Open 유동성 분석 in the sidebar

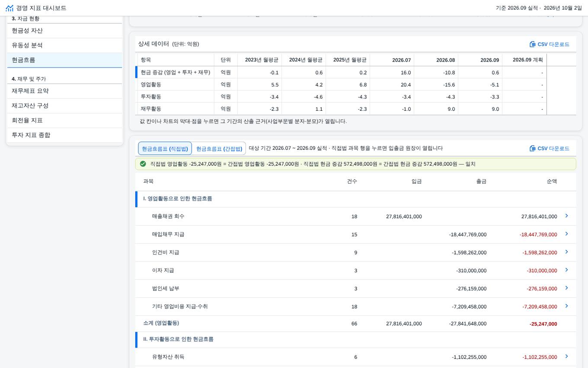click(65, 45)
